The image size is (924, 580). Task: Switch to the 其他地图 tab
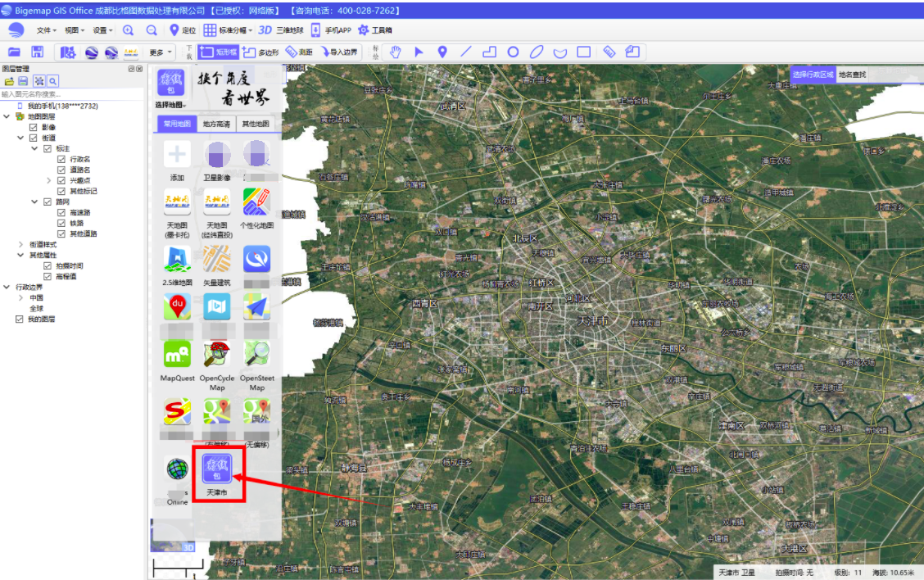pyautogui.click(x=255, y=124)
